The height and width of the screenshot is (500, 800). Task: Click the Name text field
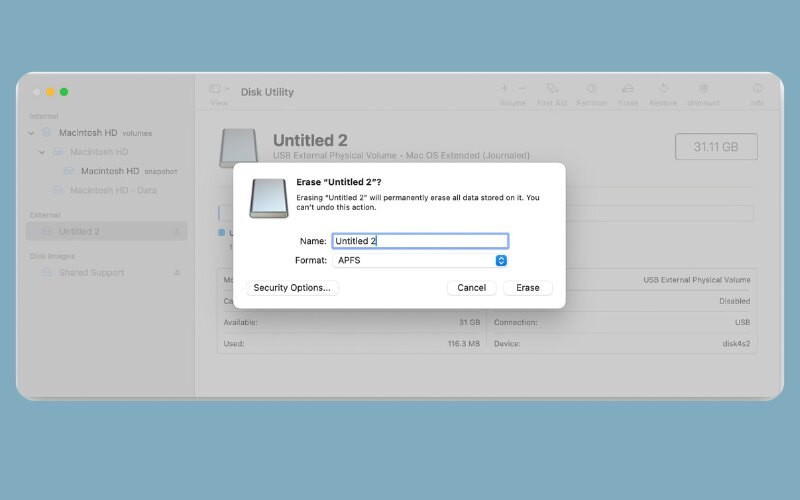(419, 241)
